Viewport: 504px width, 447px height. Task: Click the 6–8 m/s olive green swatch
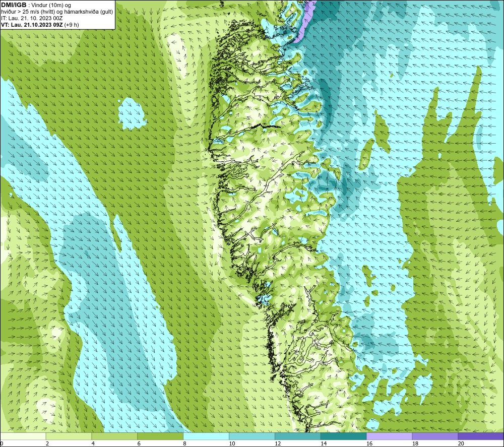[160, 436]
